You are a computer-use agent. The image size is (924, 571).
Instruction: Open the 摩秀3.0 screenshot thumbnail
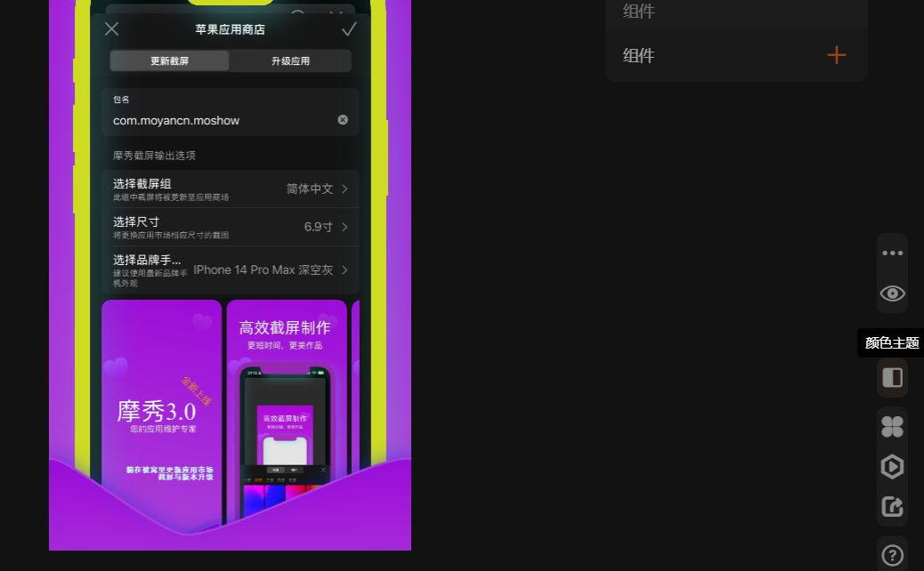(161, 412)
